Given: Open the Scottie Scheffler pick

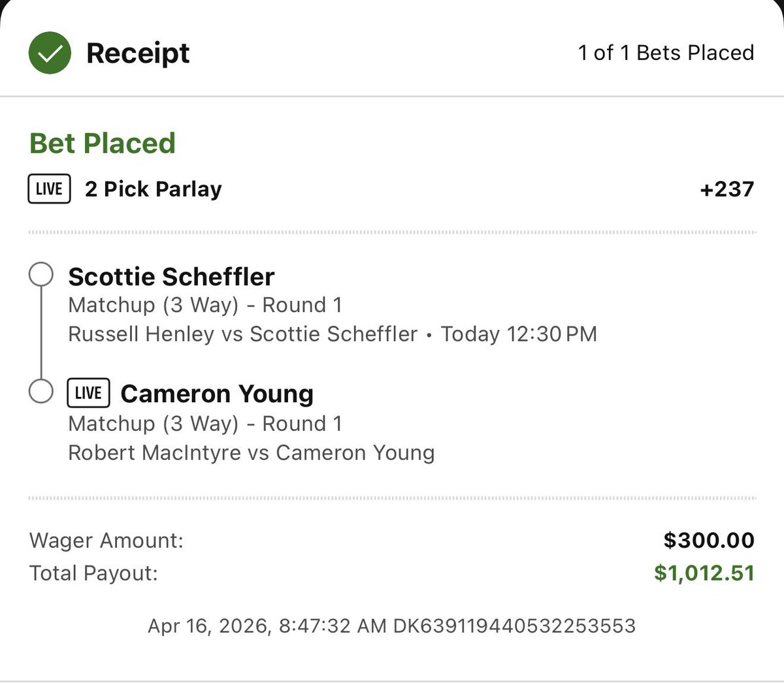Looking at the screenshot, I should click(171, 277).
